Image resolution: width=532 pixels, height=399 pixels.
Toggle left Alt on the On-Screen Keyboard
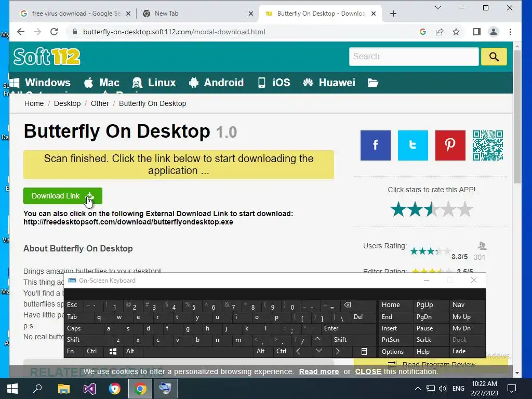[133, 351]
